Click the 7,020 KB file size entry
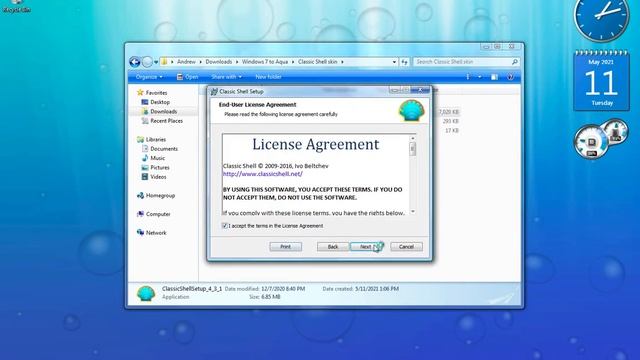This screenshot has height=360, width=640. pos(449,112)
